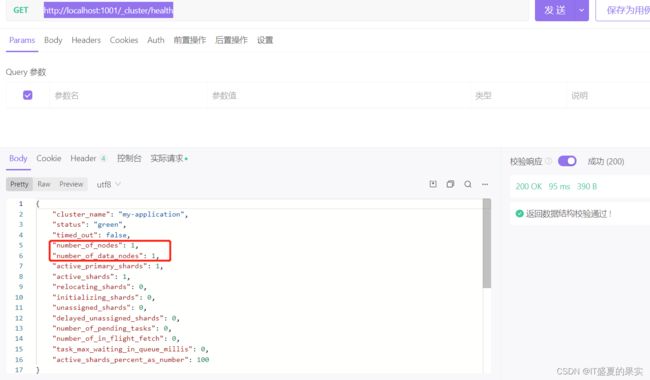Click the 参数值 input field
The width and height of the screenshot is (650, 380).
coord(338,96)
